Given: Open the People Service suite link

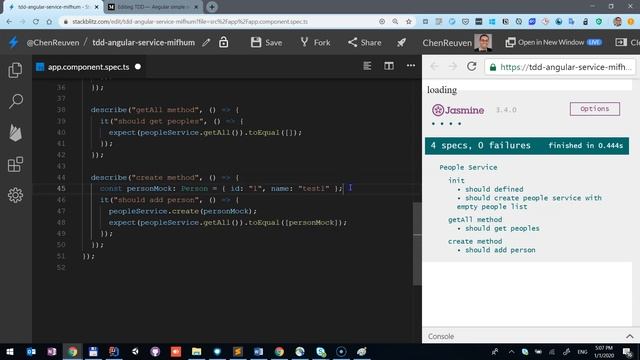Looking at the screenshot, I should [468, 167].
